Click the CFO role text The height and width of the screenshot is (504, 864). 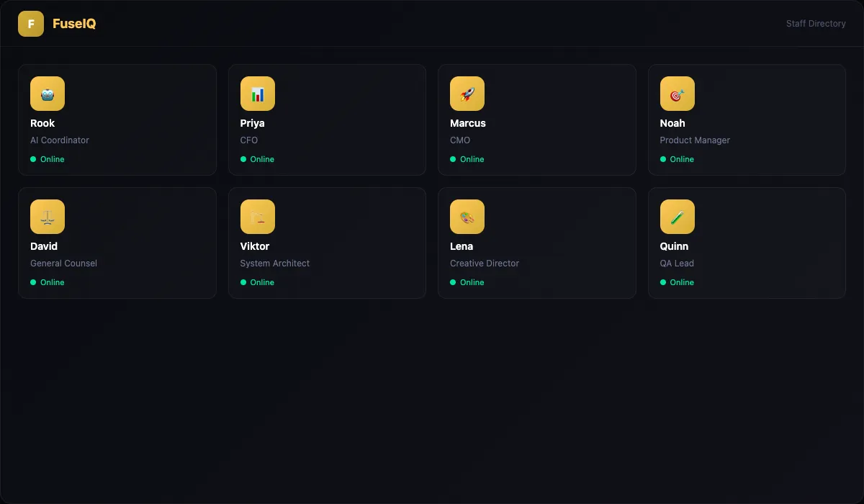tap(249, 140)
